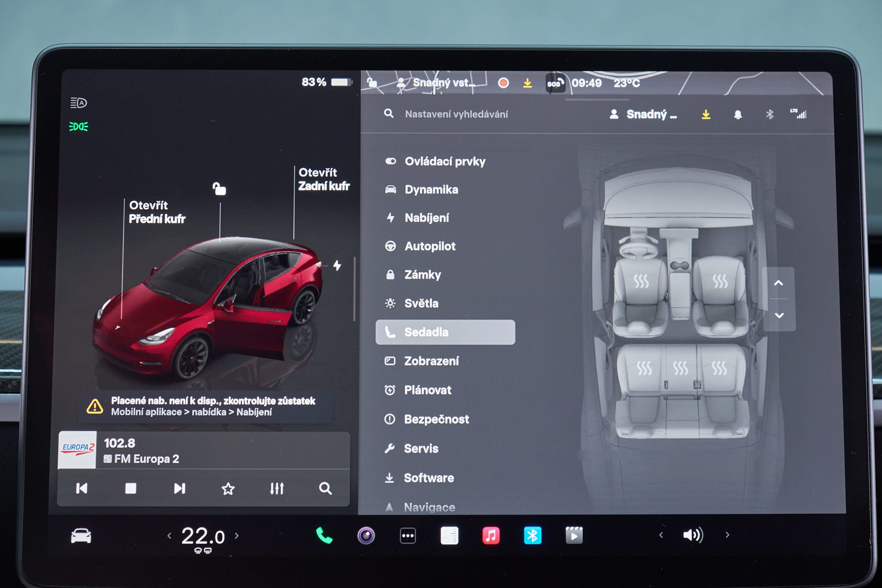
Task: Toggle the rear center seat heater
Action: (x=680, y=368)
